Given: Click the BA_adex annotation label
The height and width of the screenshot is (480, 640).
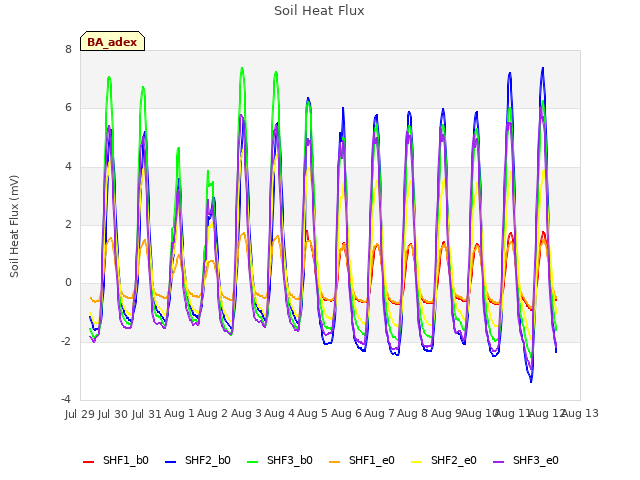Looking at the screenshot, I should point(112,42).
